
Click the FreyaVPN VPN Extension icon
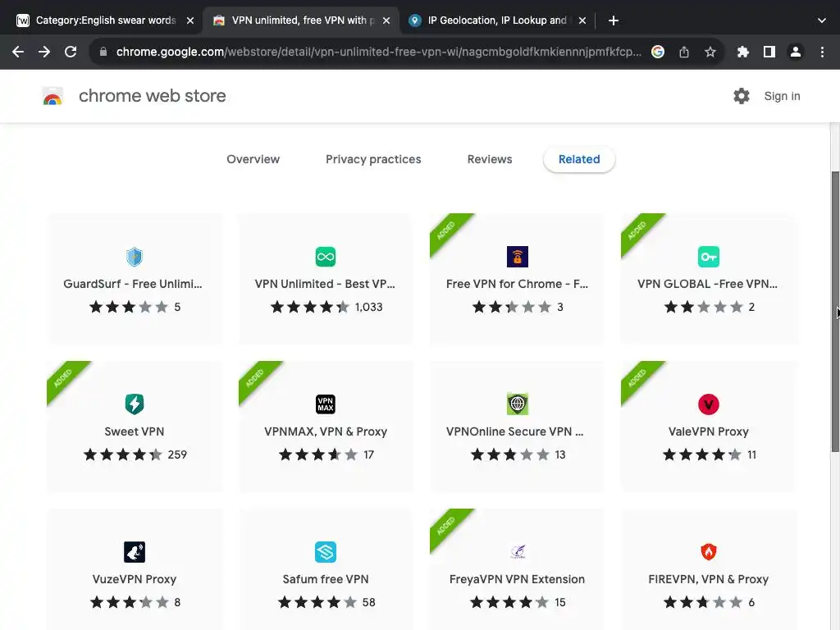517,552
